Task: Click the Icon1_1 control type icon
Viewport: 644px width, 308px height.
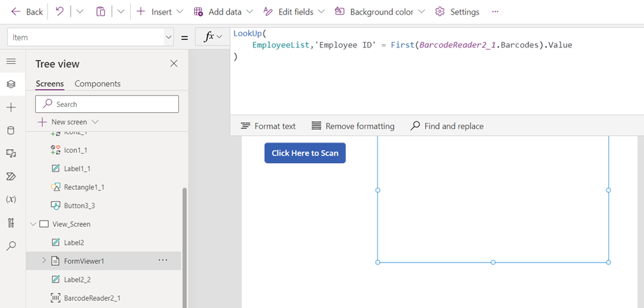Action: [55, 150]
